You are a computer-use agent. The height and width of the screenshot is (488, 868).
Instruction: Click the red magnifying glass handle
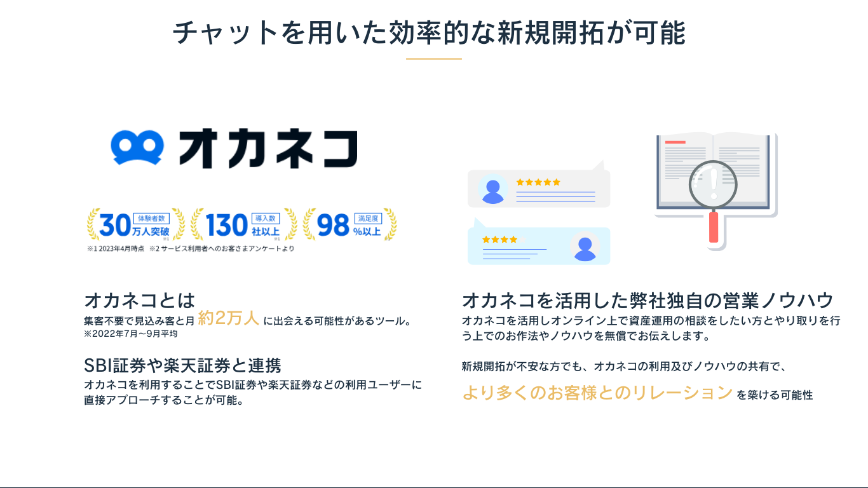(x=714, y=227)
